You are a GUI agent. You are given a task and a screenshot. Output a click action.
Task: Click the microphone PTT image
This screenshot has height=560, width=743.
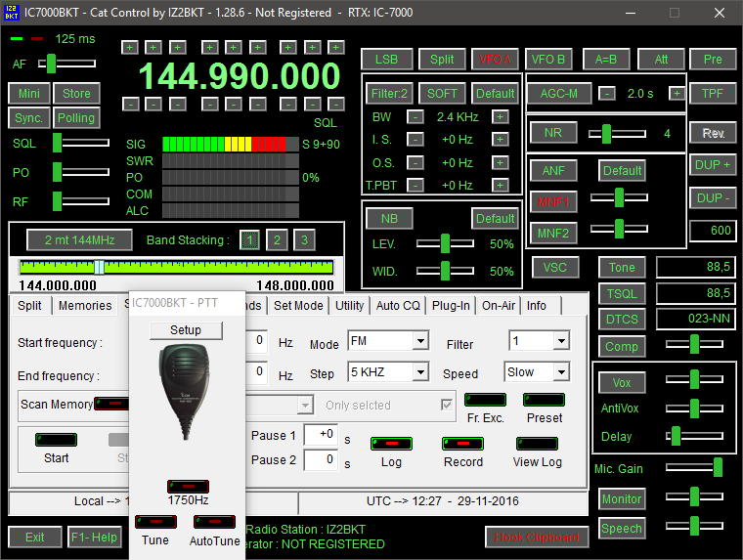[x=185, y=391]
